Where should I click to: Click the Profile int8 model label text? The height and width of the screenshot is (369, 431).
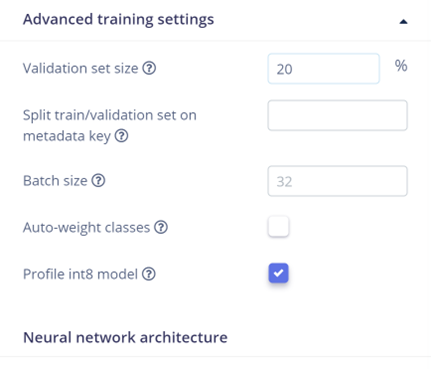point(80,274)
